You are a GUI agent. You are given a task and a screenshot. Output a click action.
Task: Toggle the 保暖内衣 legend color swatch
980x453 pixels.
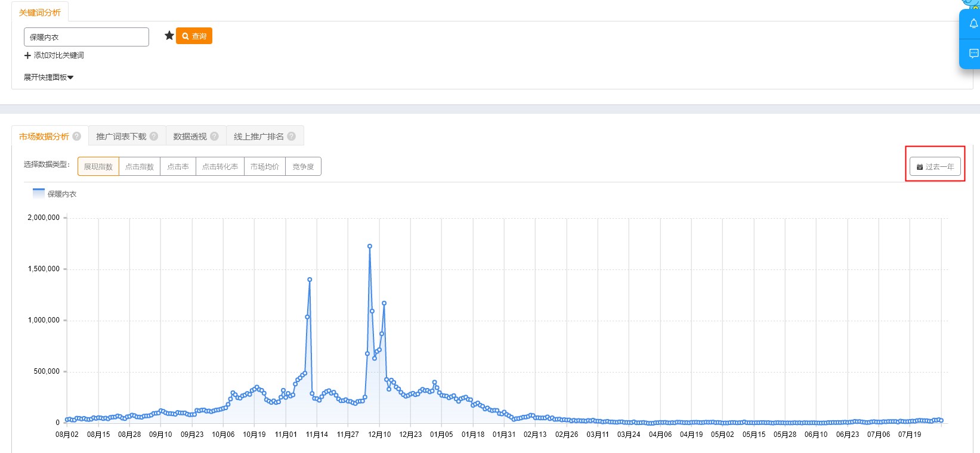tap(39, 193)
